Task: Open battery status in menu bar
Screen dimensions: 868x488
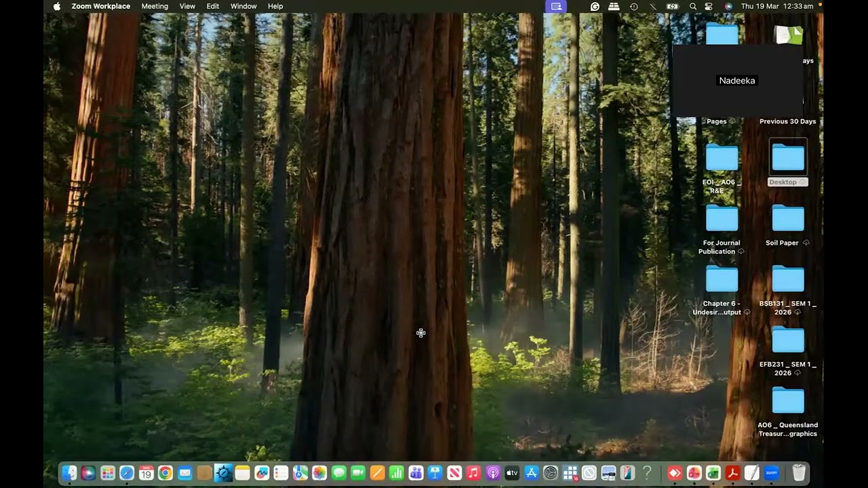Action: click(x=673, y=6)
